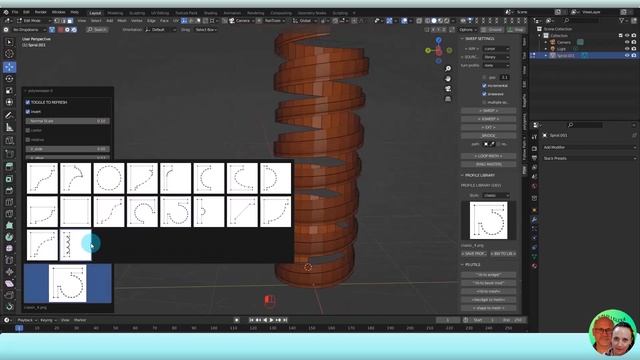
Task: Open the Vertex menu in viewport header
Action: pos(137,20)
